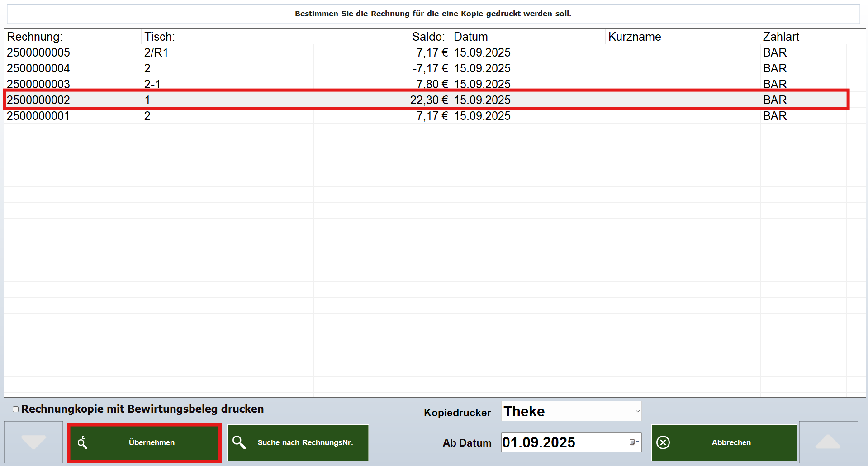
Task: Click table cell 2/R1
Action: point(156,52)
